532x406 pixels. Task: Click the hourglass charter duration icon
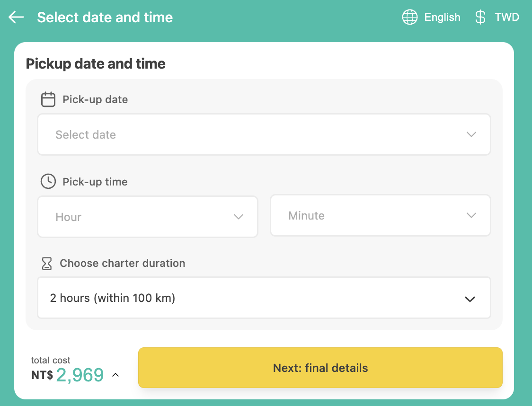tap(47, 264)
